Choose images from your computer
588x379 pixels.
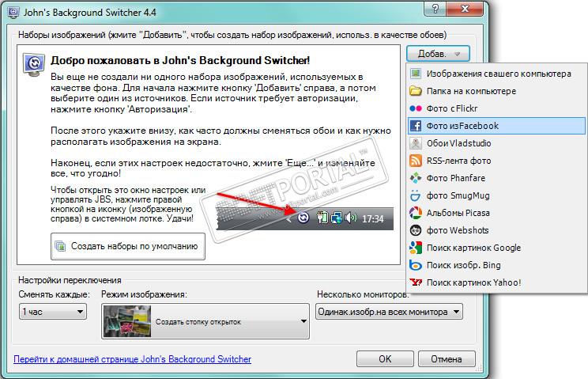coord(496,74)
